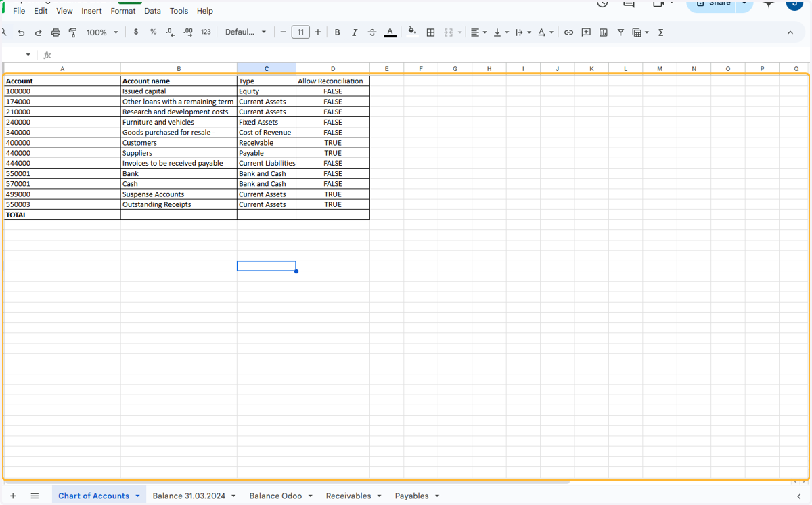This screenshot has width=812, height=505.
Task: Select the 'Allow Reconciliation' header cell
Action: pos(333,81)
